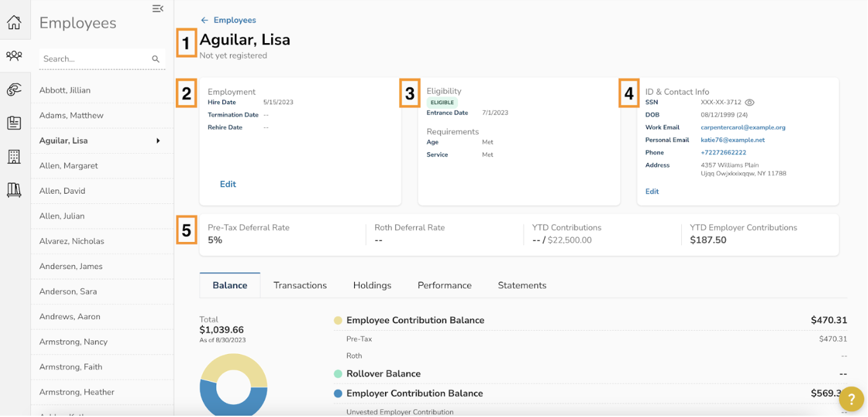Reveal SSN with the eye icon
Image resolution: width=868 pixels, height=417 pixels.
tap(750, 102)
